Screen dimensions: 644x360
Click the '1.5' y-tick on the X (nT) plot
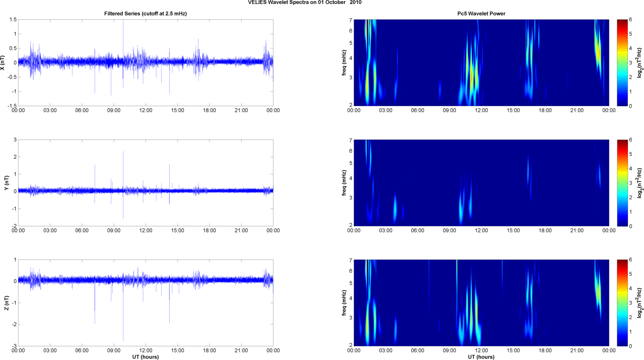pos(13,19)
